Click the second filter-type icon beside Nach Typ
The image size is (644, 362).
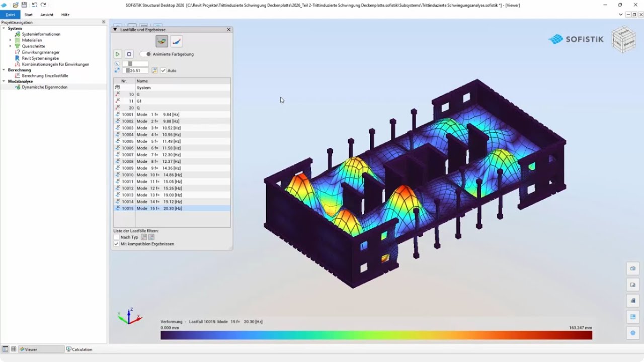[x=151, y=237]
